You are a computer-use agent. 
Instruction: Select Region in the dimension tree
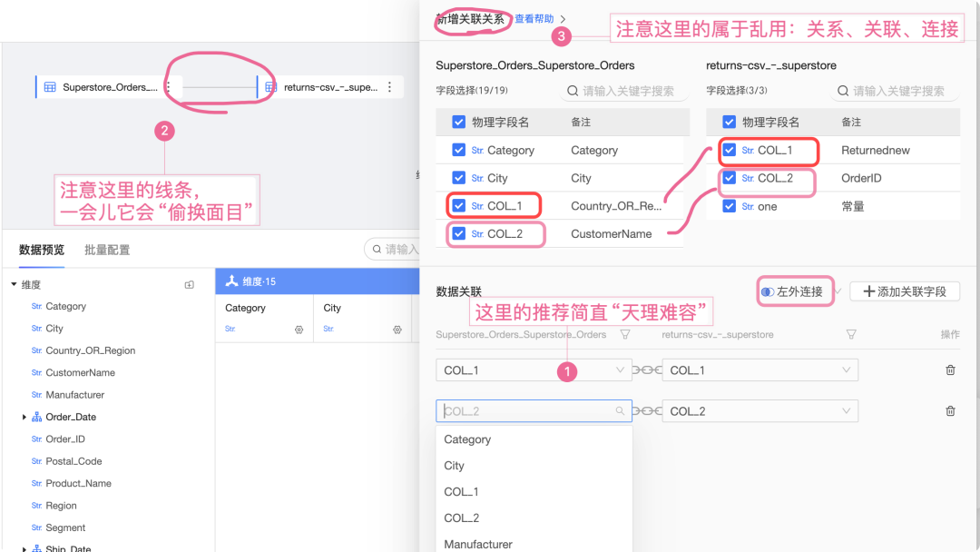[62, 506]
